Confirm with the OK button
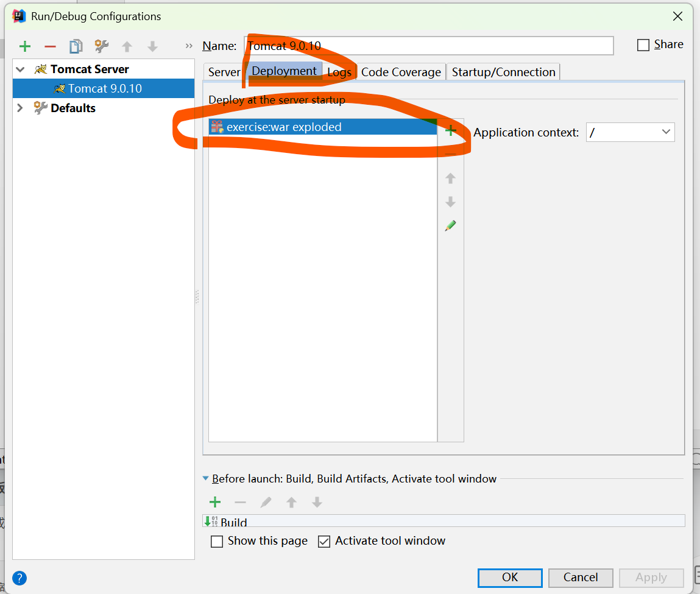Image resolution: width=700 pixels, height=594 pixels. click(510, 578)
